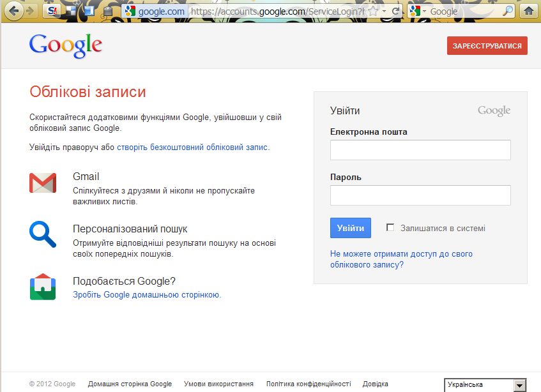Open the bookmark star dropdown arrow
Viewport: 541px width, 392px height.
tap(384, 11)
